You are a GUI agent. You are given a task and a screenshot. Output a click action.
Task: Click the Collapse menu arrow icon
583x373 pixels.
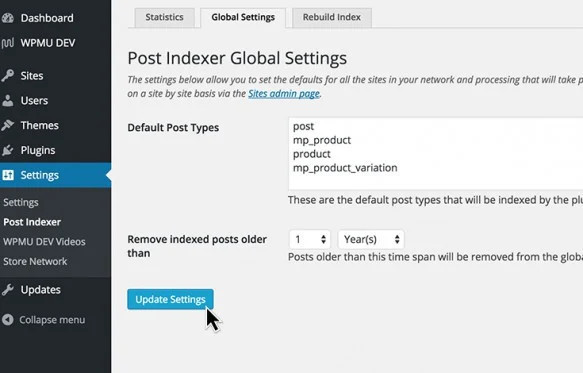(x=7, y=319)
